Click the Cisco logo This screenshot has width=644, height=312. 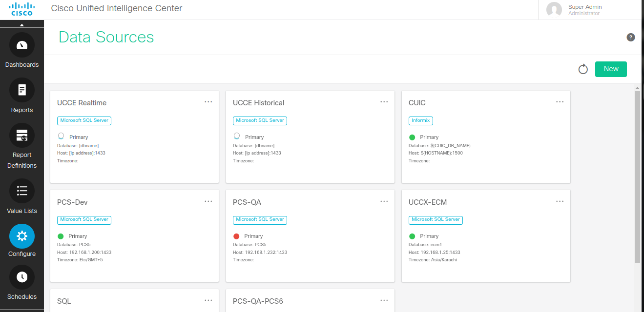tap(21, 9)
